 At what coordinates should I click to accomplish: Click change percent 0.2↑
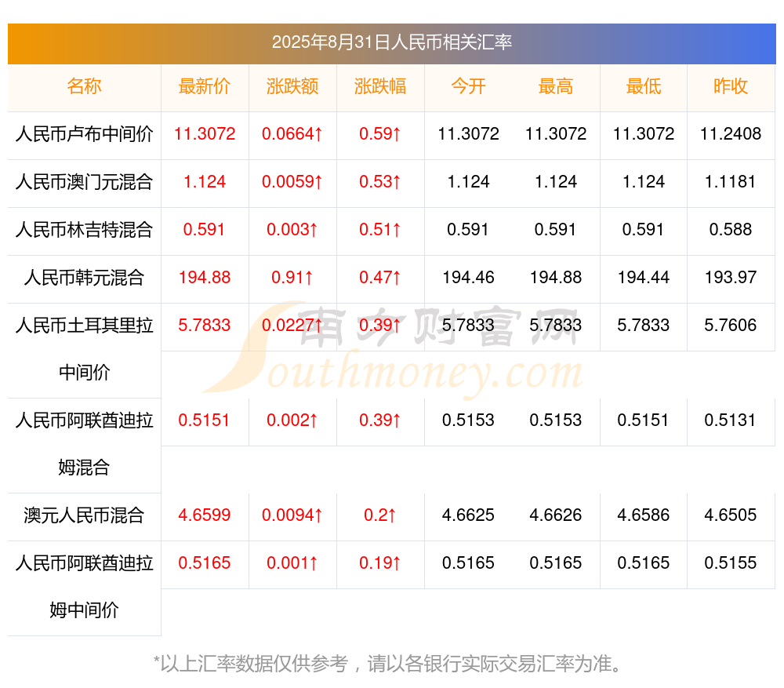point(380,515)
